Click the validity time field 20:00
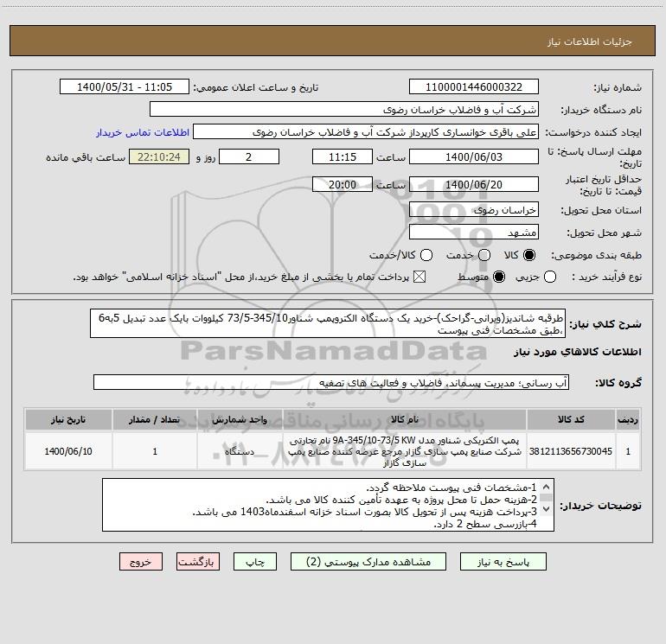The image size is (666, 644). point(343,184)
